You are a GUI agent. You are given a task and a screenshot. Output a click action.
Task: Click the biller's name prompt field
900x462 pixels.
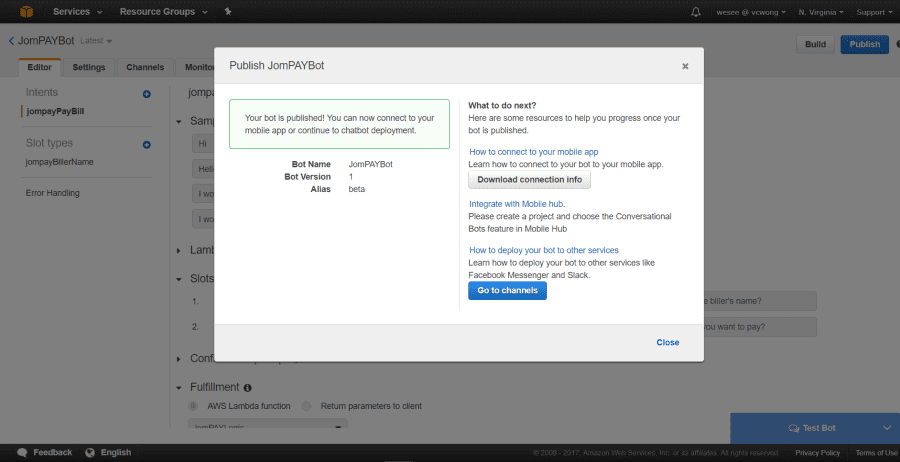click(x=760, y=301)
